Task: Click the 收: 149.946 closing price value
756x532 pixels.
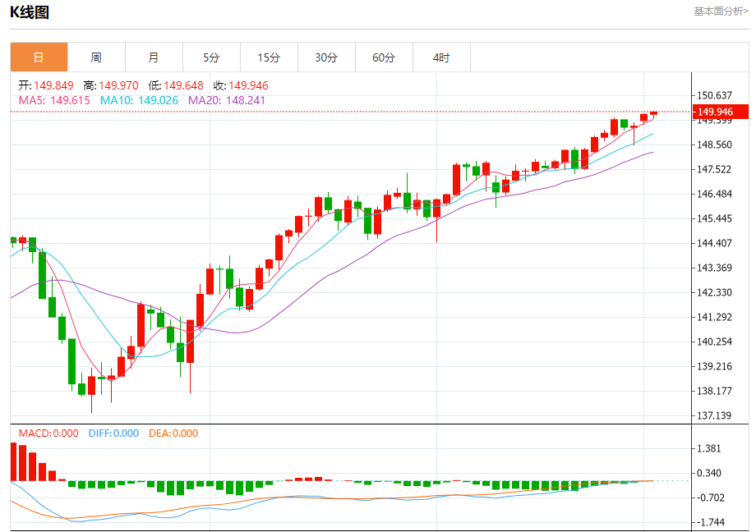Action: tap(241, 85)
